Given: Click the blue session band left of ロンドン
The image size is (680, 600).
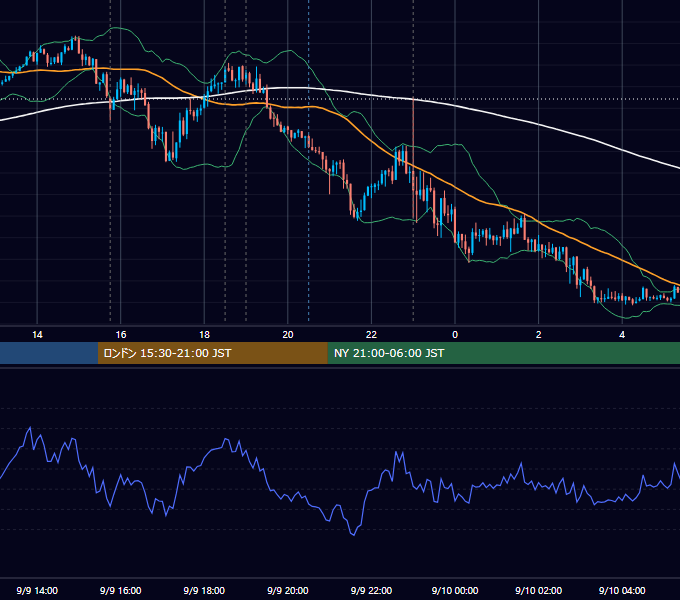Looking at the screenshot, I should point(49,353).
